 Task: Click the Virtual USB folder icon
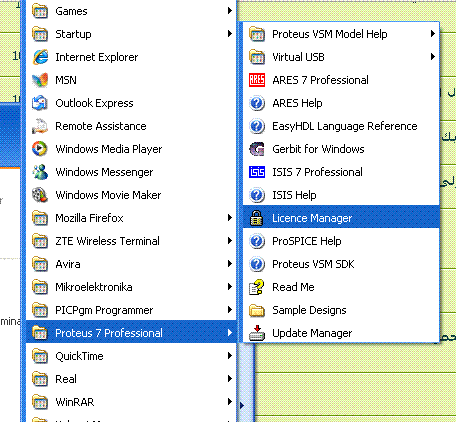coord(257,57)
